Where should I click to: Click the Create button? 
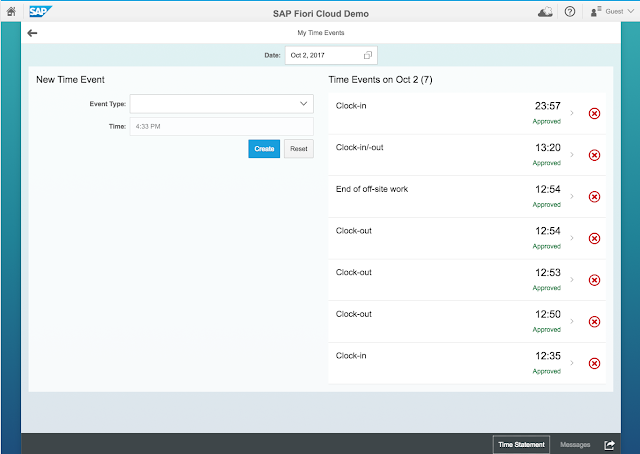(x=264, y=149)
